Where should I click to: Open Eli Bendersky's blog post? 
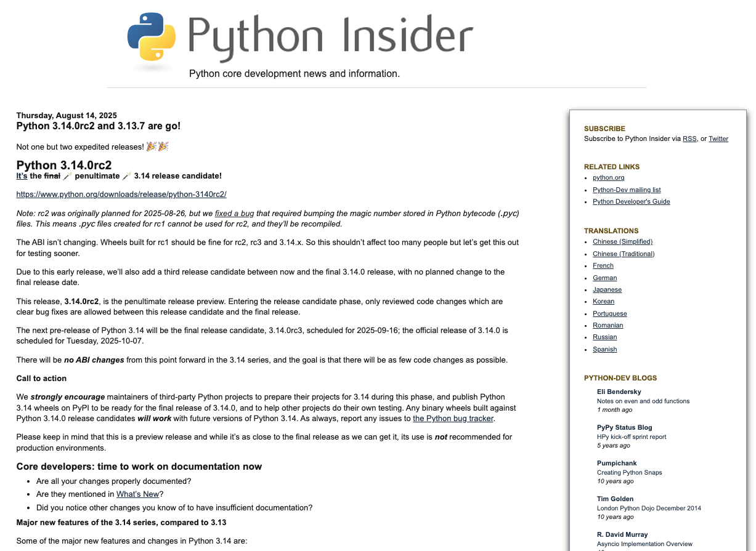pyautogui.click(x=643, y=401)
